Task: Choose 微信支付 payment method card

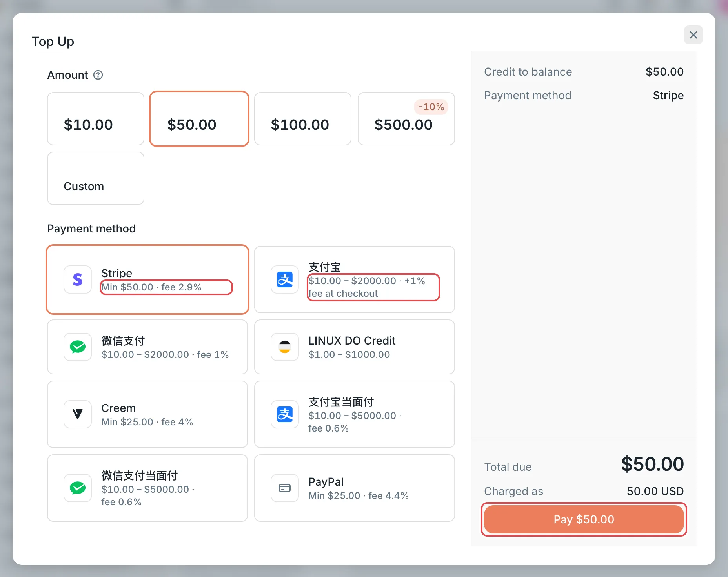Action: click(147, 347)
